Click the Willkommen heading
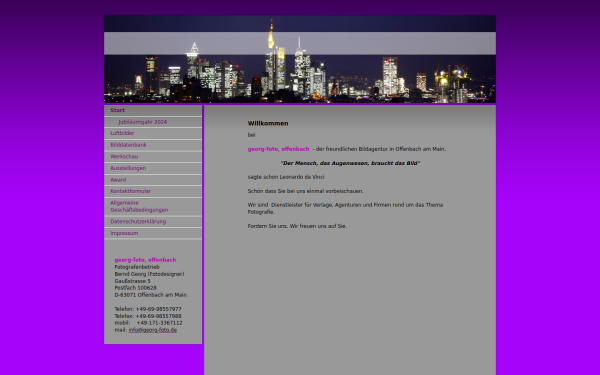 coord(268,123)
